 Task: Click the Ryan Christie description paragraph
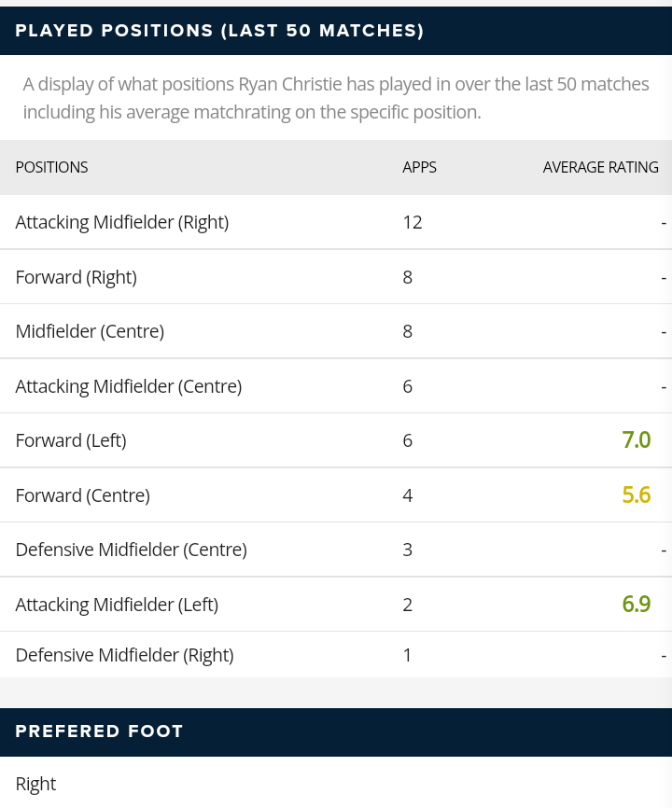click(x=336, y=98)
